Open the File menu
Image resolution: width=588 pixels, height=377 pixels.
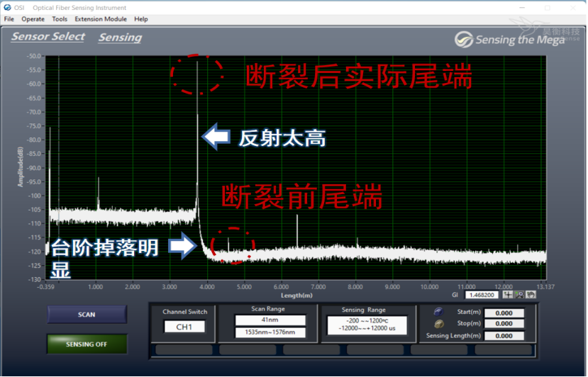click(9, 19)
